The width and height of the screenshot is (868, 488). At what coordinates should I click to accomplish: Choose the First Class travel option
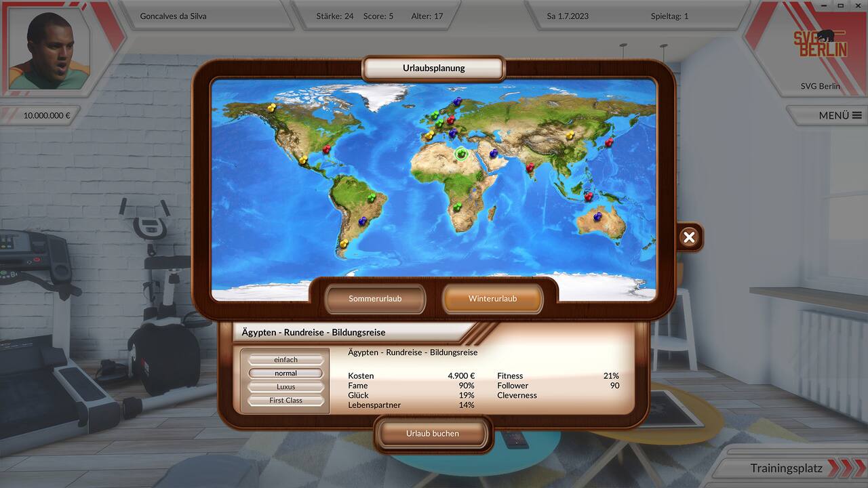(285, 401)
